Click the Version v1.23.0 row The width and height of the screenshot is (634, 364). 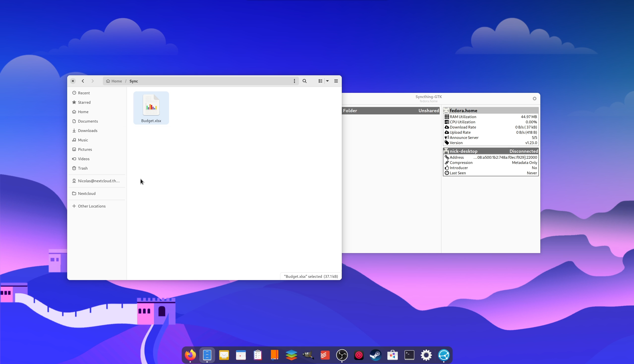(491, 143)
